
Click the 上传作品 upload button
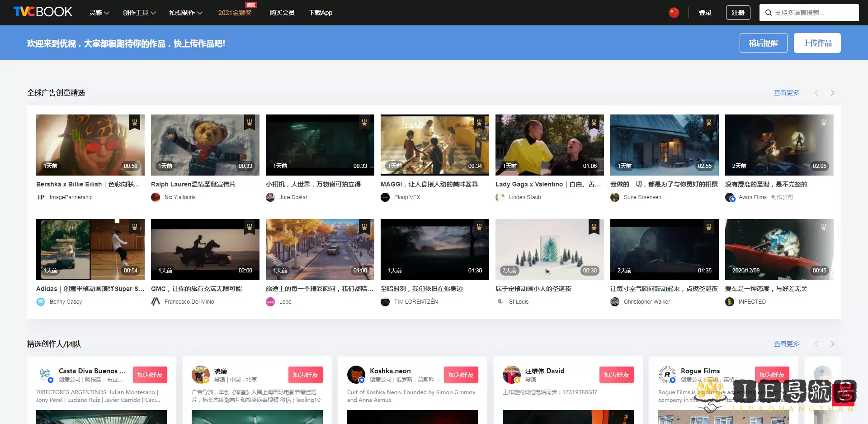point(817,43)
